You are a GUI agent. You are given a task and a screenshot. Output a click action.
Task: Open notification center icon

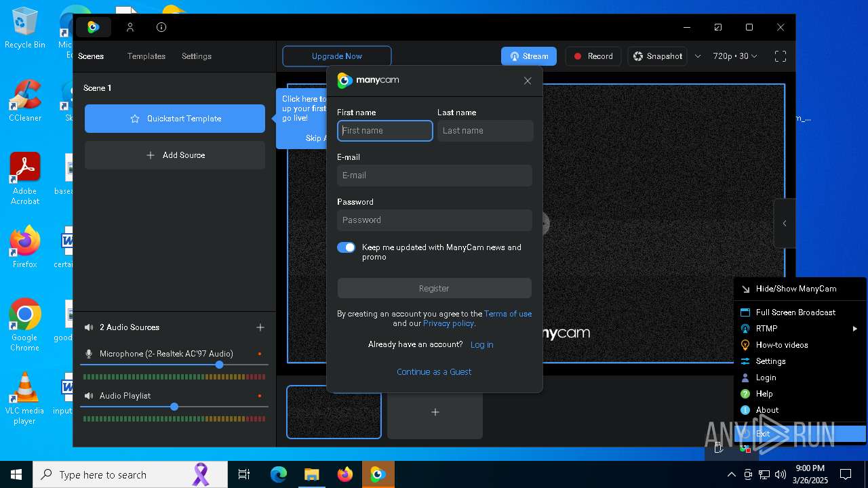pyautogui.click(x=846, y=474)
